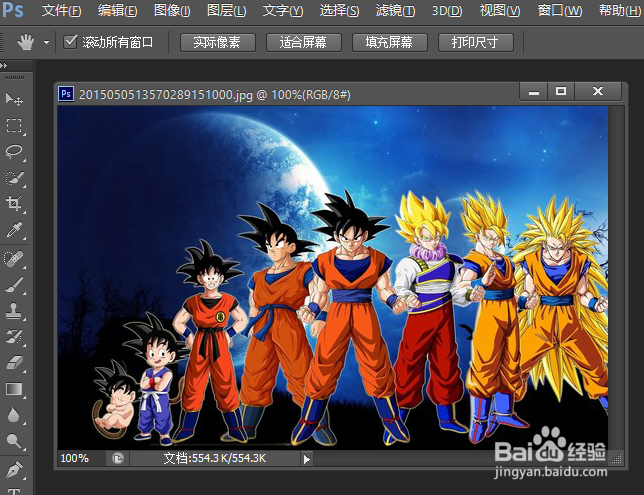Select the Move tool
Image resolution: width=644 pixels, height=495 pixels.
(14, 99)
